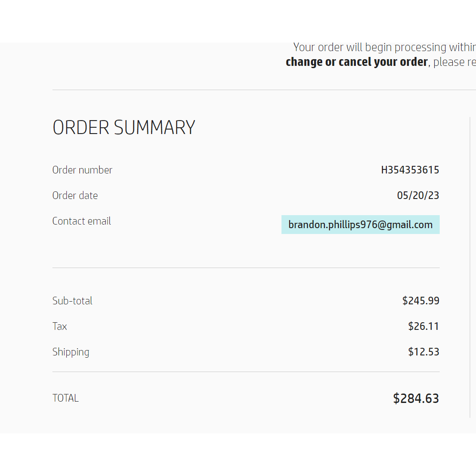This screenshot has height=476, width=476.
Task: Click the 'TOTAL' label
Action: (x=65, y=398)
